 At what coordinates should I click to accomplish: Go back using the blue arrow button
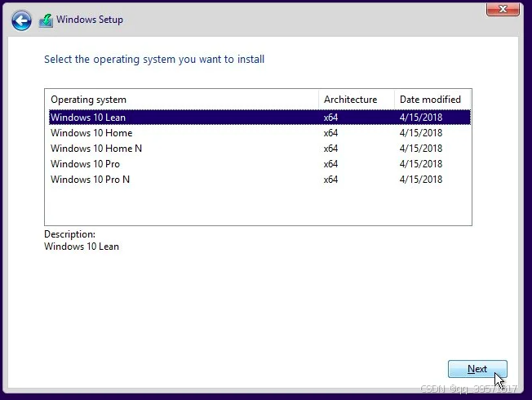(x=21, y=20)
